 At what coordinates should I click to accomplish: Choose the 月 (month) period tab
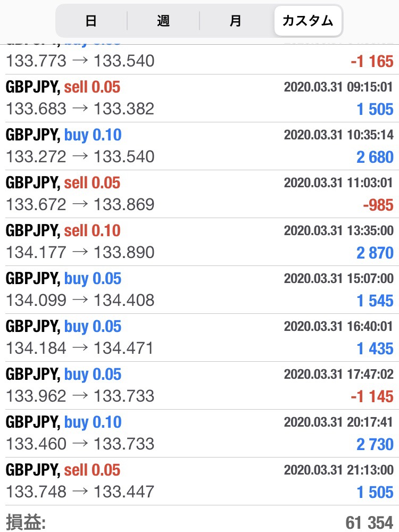236,21
